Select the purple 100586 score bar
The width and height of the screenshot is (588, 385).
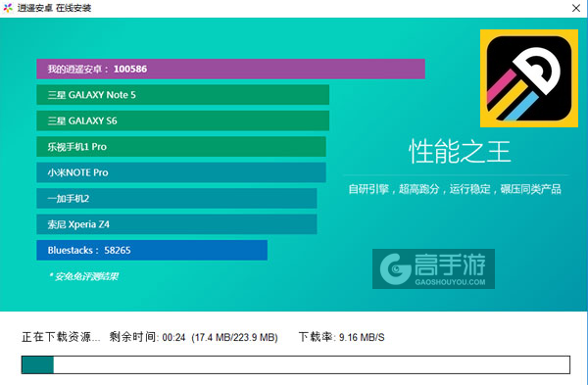click(x=230, y=69)
